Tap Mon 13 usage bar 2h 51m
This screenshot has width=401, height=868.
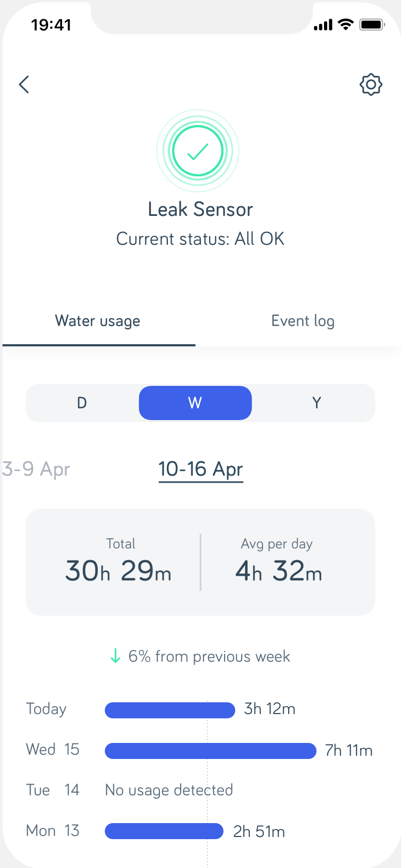164,831
